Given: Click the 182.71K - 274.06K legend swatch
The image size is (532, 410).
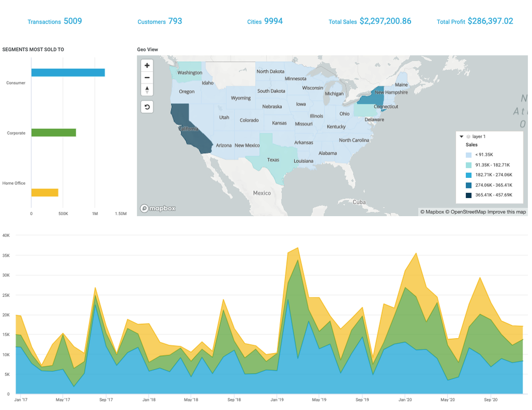Looking at the screenshot, I should tap(469, 175).
